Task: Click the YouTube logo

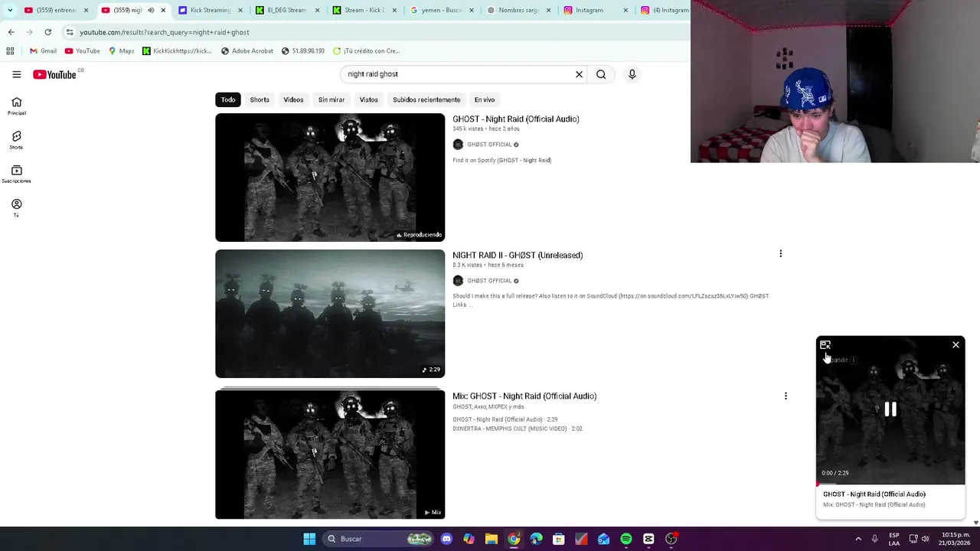Action: click(x=54, y=74)
